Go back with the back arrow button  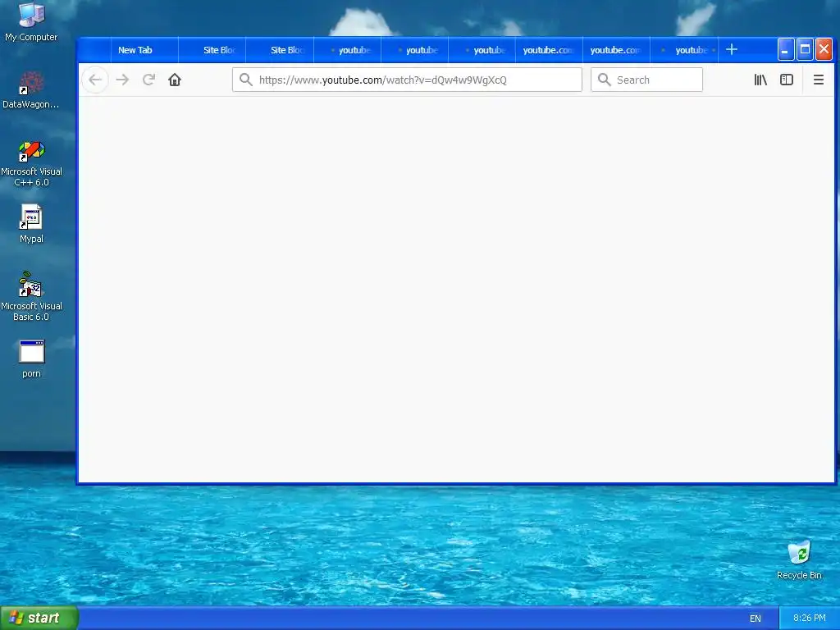[95, 80]
